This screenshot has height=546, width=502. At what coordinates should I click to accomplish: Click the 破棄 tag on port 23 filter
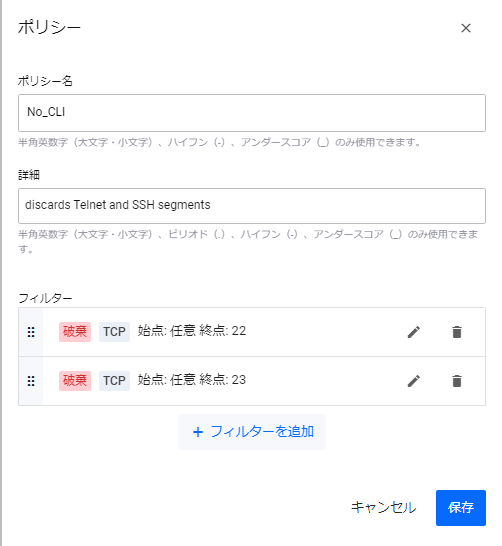click(75, 381)
